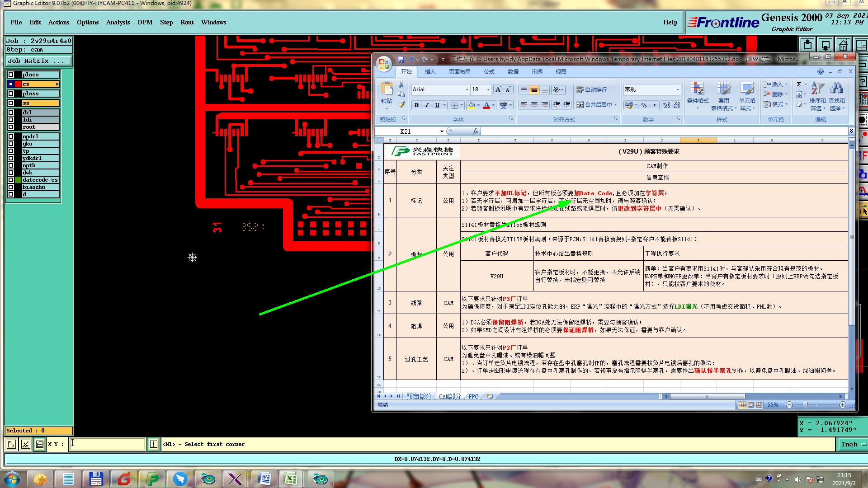Toggle visibility checkbox for plncs layer
868x488 pixels.
11,75
